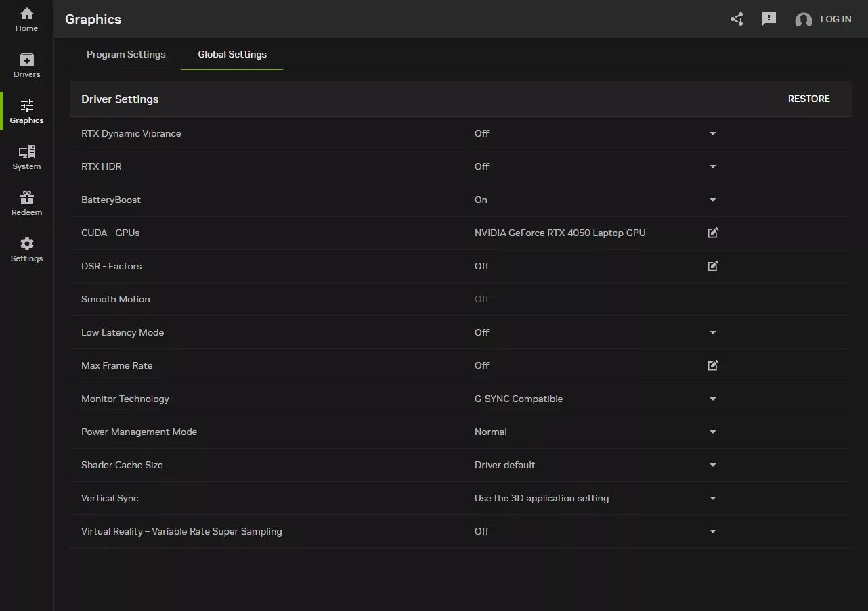Viewport: 868px width, 611px height.
Task: Open the Low Latency Mode dropdown
Action: [712, 333]
